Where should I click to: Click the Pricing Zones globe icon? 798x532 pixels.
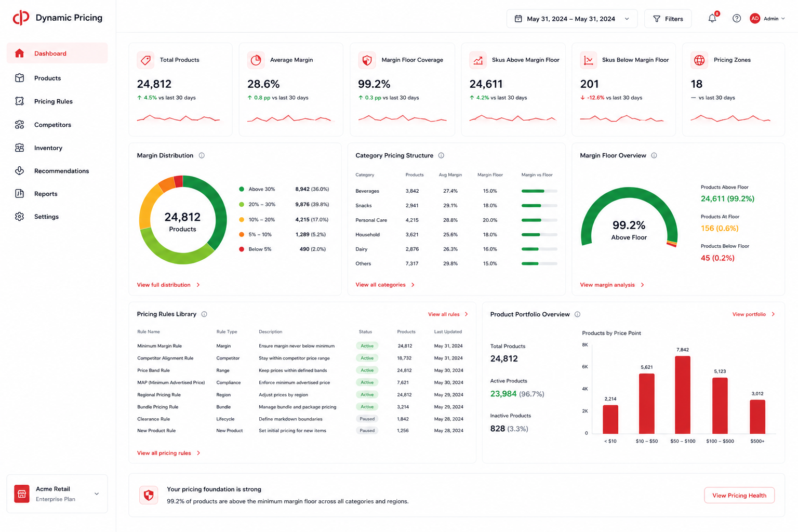[700, 60]
